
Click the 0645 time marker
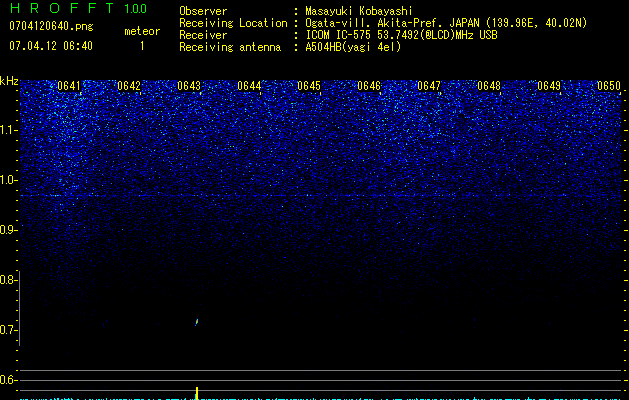309,86
